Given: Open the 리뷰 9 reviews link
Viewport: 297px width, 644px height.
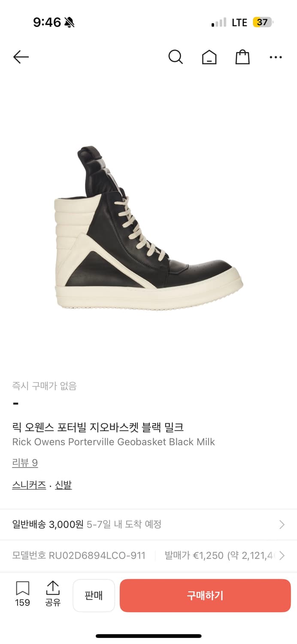Looking at the screenshot, I should tap(25, 463).
